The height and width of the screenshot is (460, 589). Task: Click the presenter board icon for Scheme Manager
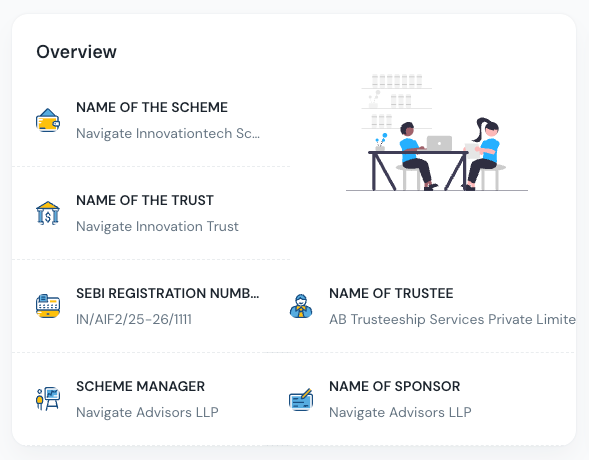(48, 399)
